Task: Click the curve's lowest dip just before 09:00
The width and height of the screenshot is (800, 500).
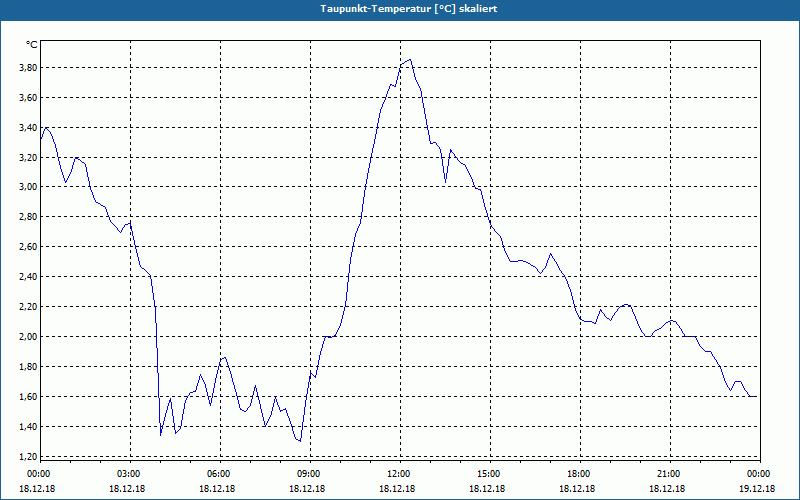Action: 299,440
